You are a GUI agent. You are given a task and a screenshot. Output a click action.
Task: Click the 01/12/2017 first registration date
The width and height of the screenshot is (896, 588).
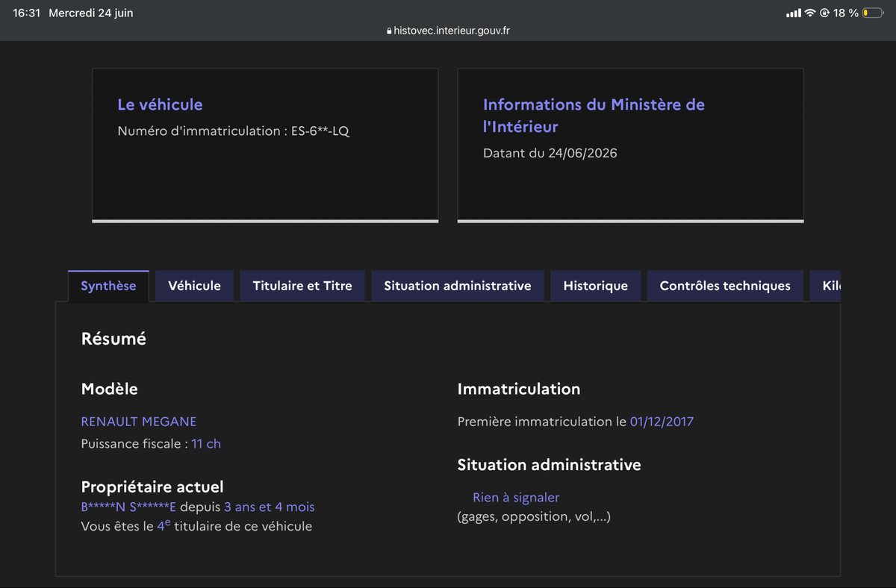pos(662,422)
